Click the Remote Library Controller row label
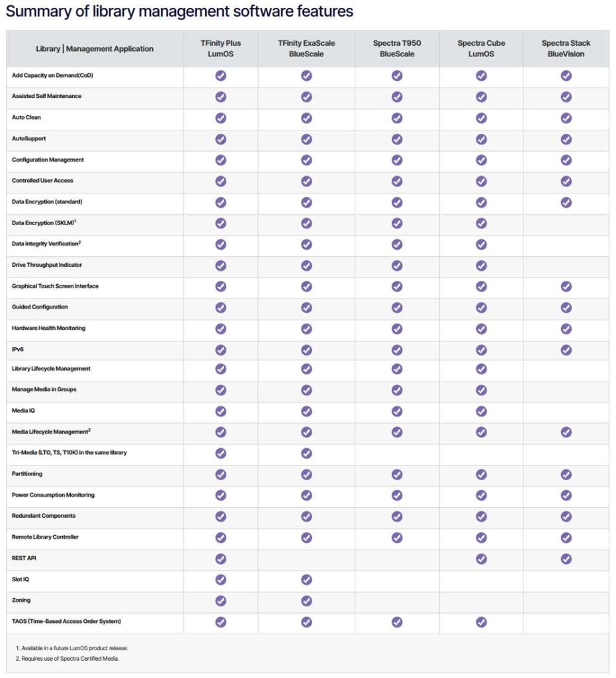 click(45, 537)
